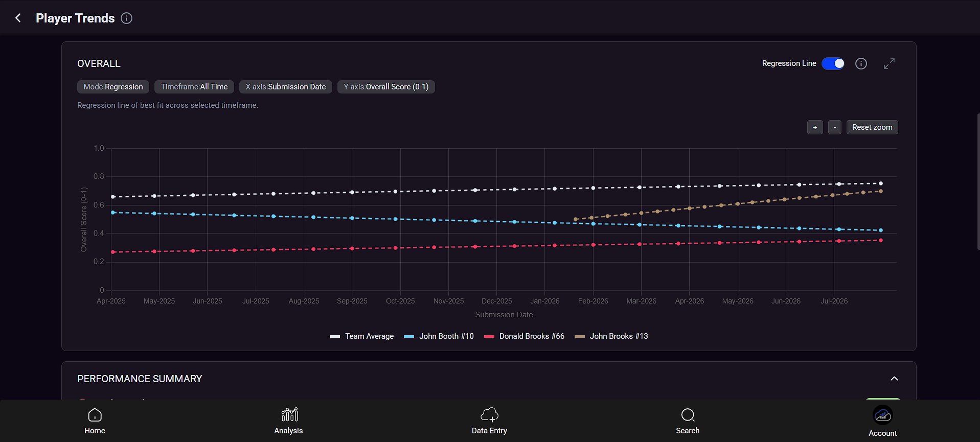The image size is (980, 442).
Task: Change the X-axis:Submission Date option
Action: [286, 87]
